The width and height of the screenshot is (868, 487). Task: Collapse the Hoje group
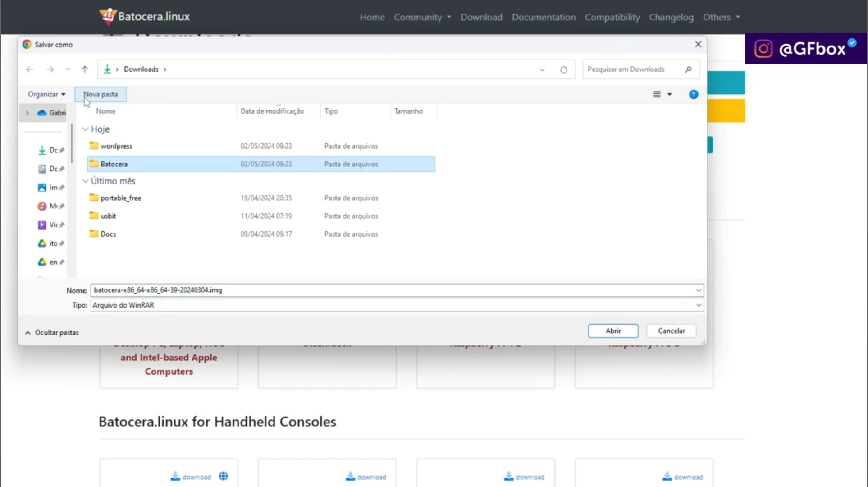pyautogui.click(x=85, y=129)
